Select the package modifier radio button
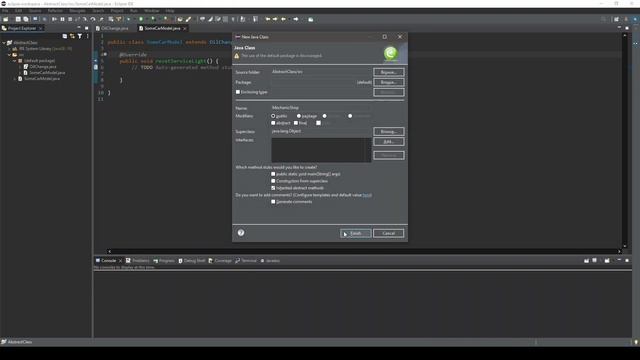Image resolution: width=640 pixels, height=360 pixels. pos(299,116)
